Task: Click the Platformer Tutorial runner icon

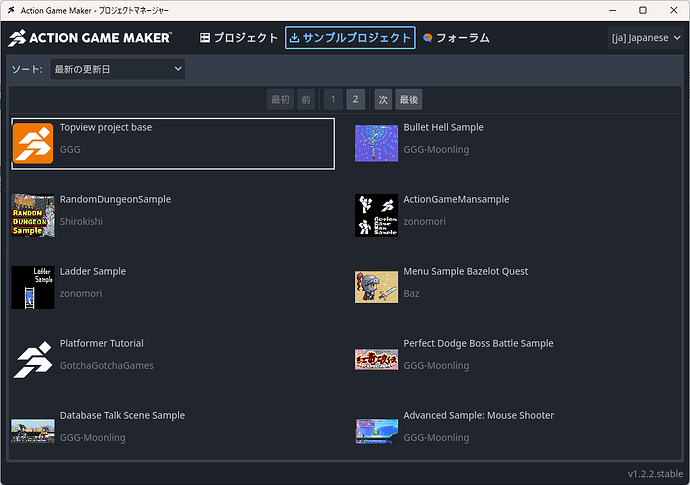Action: [33, 360]
